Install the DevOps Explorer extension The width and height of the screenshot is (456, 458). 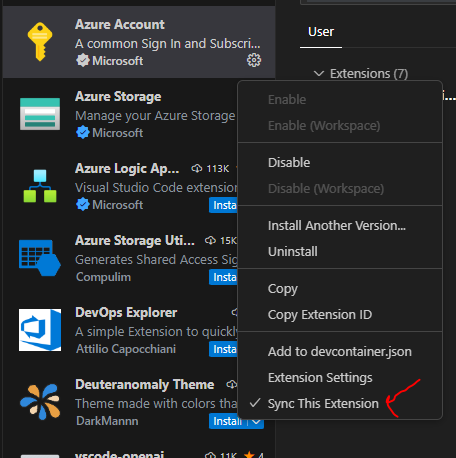coord(223,349)
